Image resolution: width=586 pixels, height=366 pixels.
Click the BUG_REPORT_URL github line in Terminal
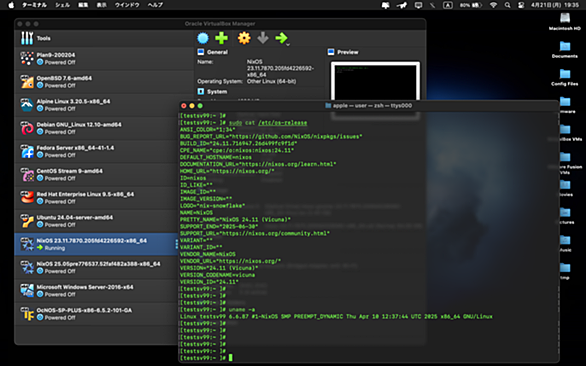coord(271,136)
